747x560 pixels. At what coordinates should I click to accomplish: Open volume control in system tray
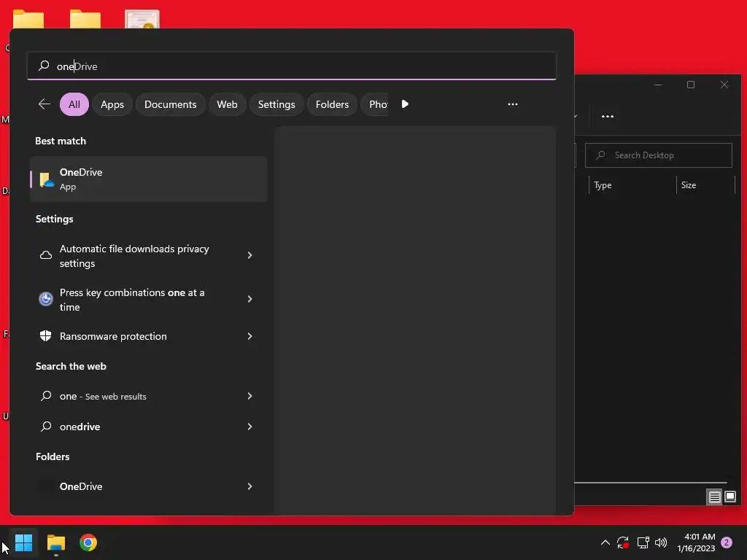point(661,542)
